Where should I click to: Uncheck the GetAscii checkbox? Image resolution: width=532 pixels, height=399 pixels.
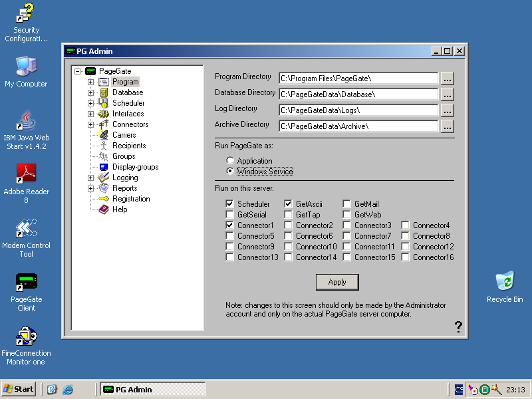tap(288, 203)
